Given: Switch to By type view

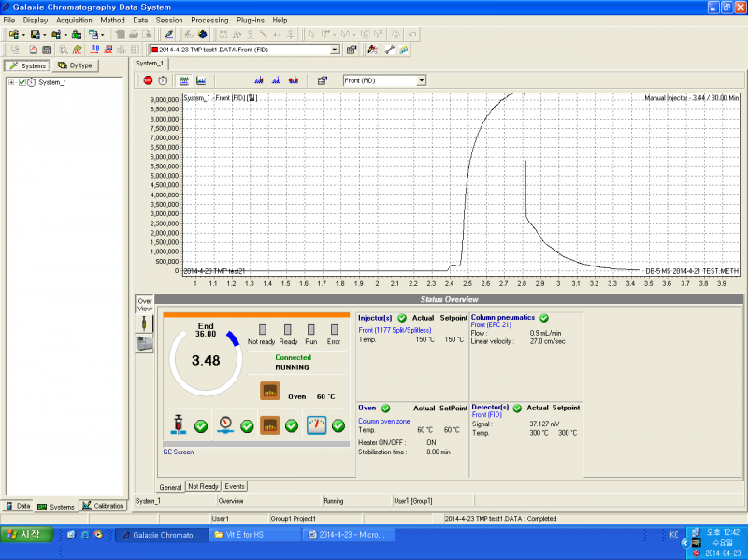Looking at the screenshot, I should pyautogui.click(x=75, y=65).
